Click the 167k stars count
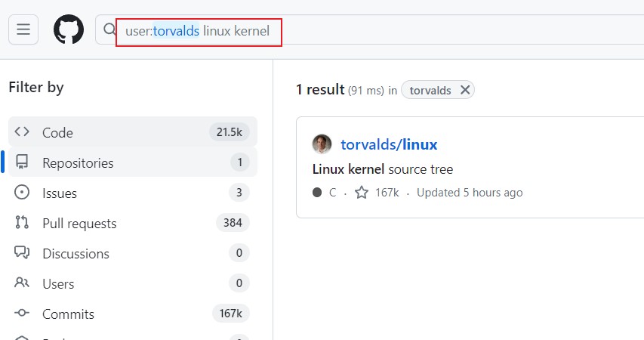This screenshot has height=340, width=644. (x=387, y=193)
